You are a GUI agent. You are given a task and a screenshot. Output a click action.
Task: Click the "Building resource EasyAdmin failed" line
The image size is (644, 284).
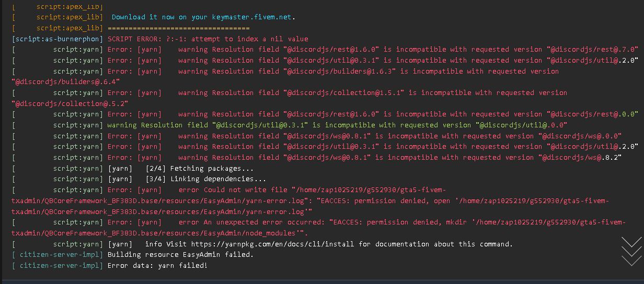[180, 255]
